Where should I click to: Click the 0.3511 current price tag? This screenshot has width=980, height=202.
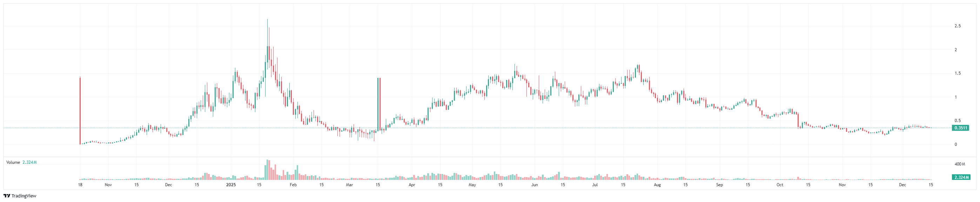point(960,128)
